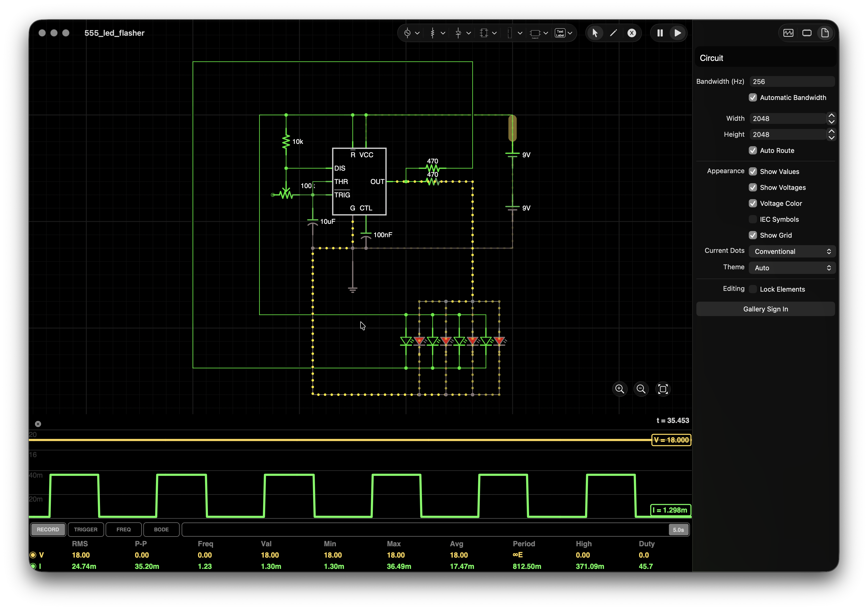Select the lower 9V battery symbol

(513, 208)
